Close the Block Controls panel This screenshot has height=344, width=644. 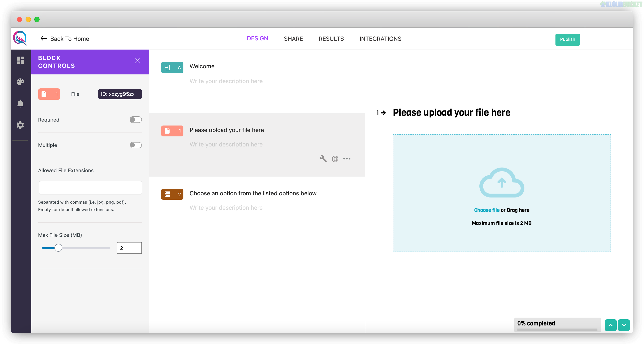tap(138, 61)
